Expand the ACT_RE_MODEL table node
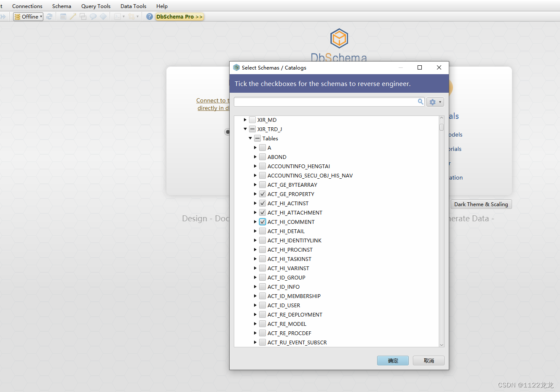The width and height of the screenshot is (560, 392). point(255,324)
